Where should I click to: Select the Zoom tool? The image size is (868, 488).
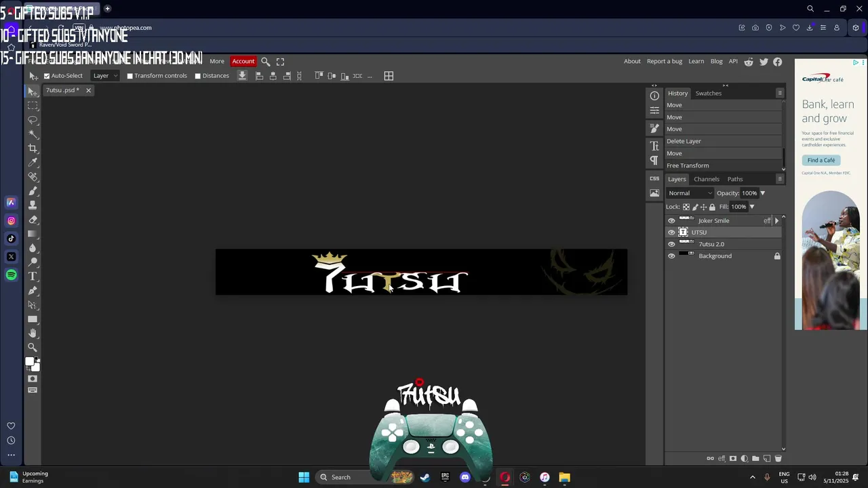33,348
